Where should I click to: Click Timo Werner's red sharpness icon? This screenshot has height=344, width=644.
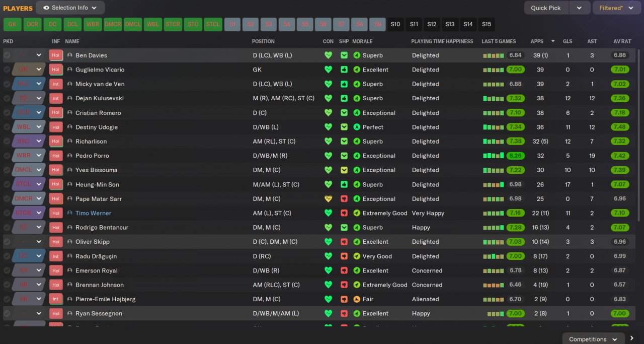coord(344,213)
